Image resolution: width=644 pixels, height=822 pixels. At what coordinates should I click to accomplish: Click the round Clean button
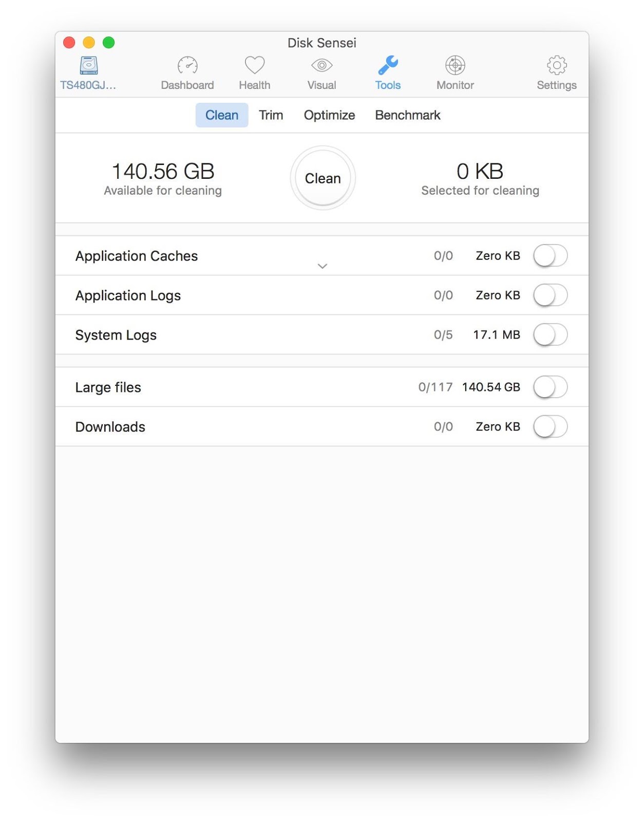click(323, 178)
